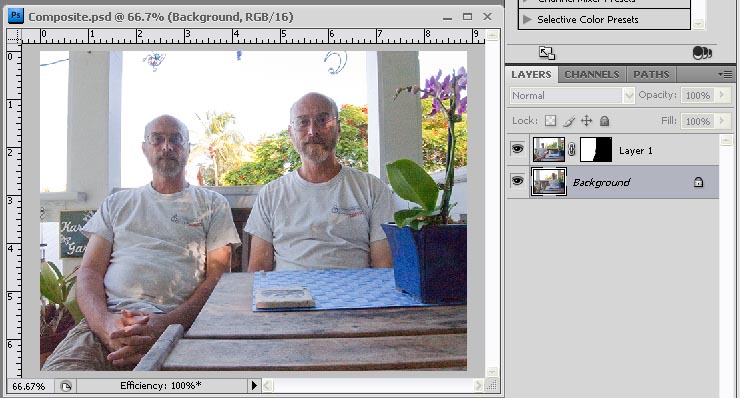Click the Background layer lock icon
The height and width of the screenshot is (398, 740).
pos(698,182)
